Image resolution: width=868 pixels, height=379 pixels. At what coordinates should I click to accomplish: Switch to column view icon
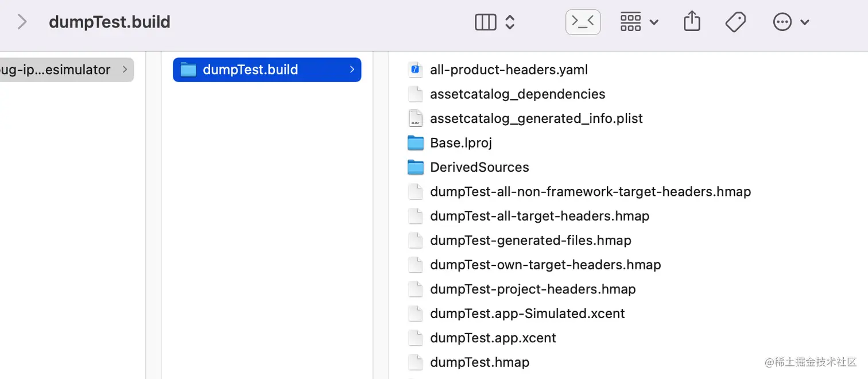coord(485,22)
